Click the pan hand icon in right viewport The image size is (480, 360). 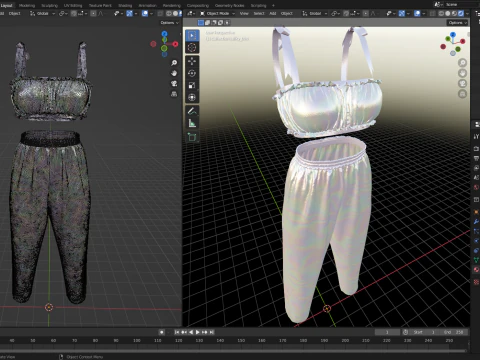tap(462, 73)
